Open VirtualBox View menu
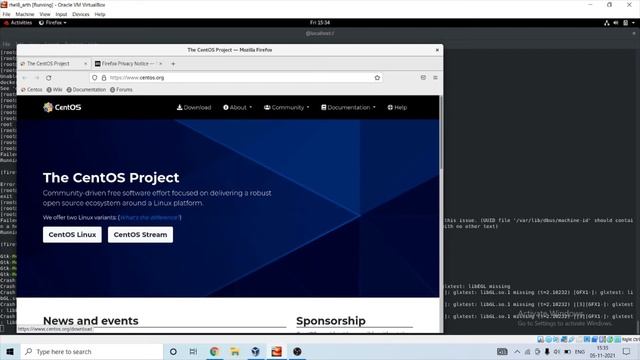 [45, 14]
